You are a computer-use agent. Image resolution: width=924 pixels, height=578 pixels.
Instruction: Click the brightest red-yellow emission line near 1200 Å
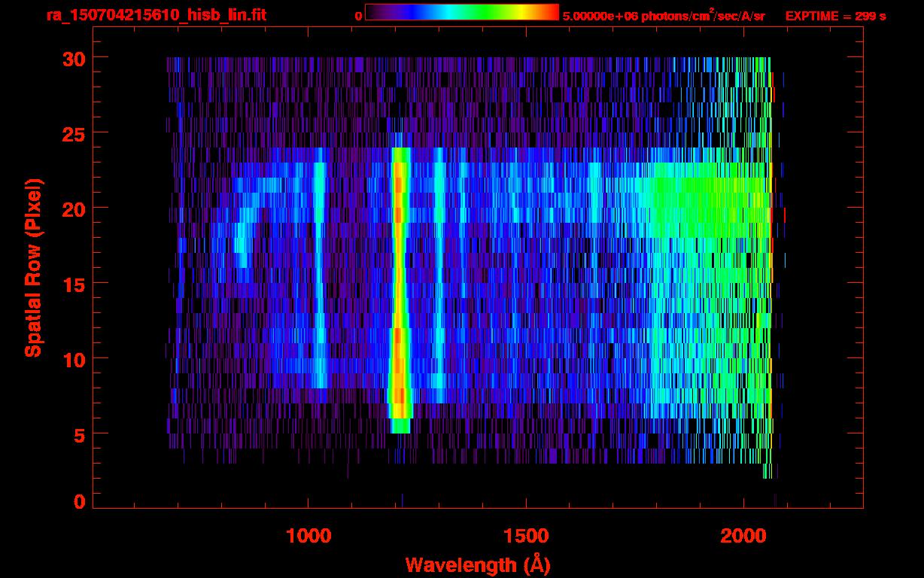pos(399,286)
